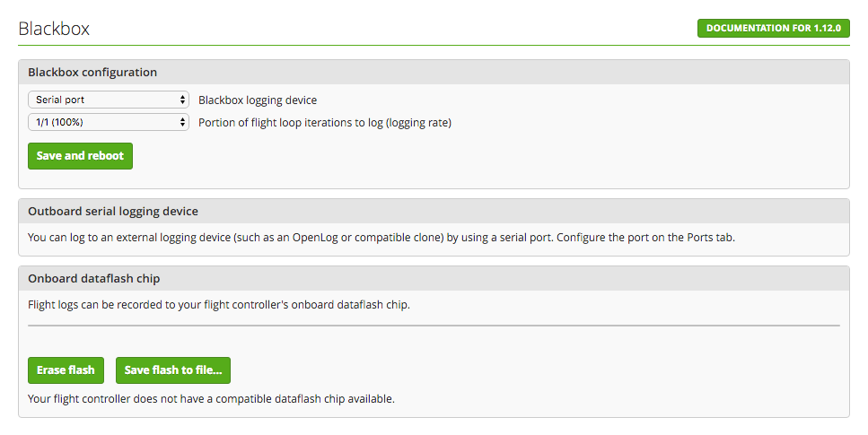The height and width of the screenshot is (435, 868).
Task: Select the Blackbox configuration section header
Action: pos(92,72)
